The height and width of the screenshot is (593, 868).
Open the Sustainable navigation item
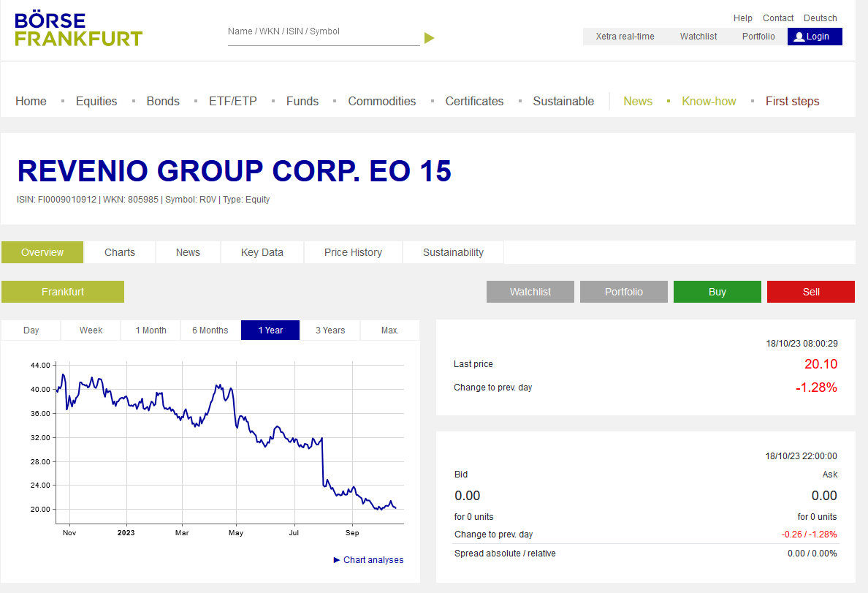click(x=563, y=102)
